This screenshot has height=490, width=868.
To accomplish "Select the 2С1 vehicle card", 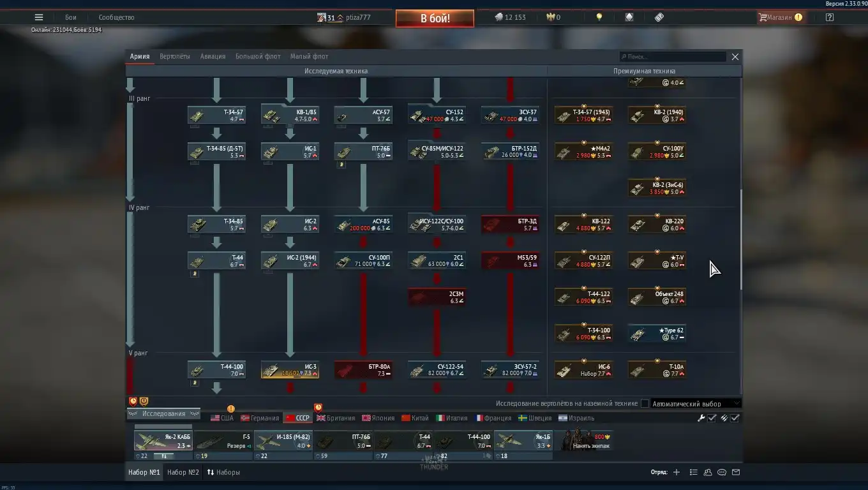I will tap(437, 261).
